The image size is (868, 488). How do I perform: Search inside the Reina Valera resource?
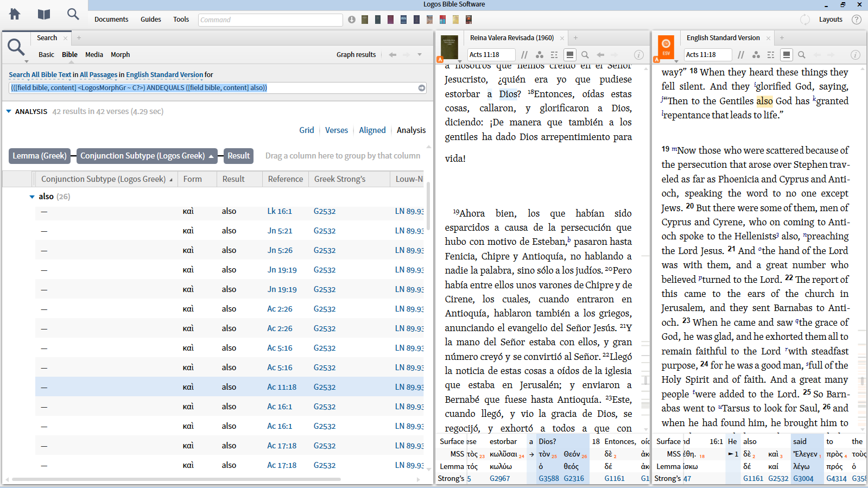click(585, 55)
